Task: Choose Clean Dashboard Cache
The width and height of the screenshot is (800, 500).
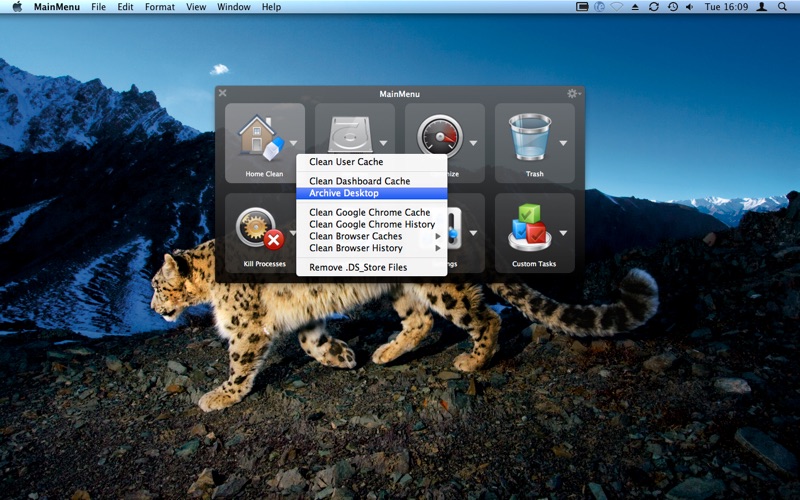Action: pos(371,181)
